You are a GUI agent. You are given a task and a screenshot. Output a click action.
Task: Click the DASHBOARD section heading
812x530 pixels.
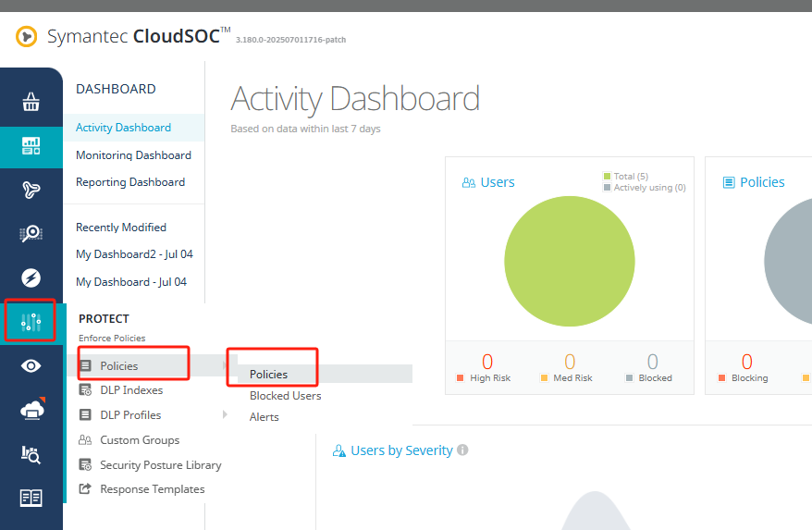click(116, 89)
